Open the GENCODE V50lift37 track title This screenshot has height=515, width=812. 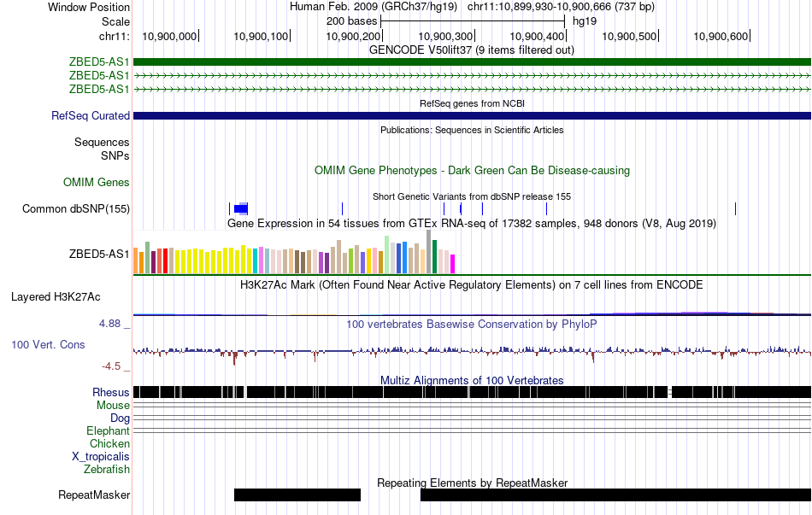[471, 50]
